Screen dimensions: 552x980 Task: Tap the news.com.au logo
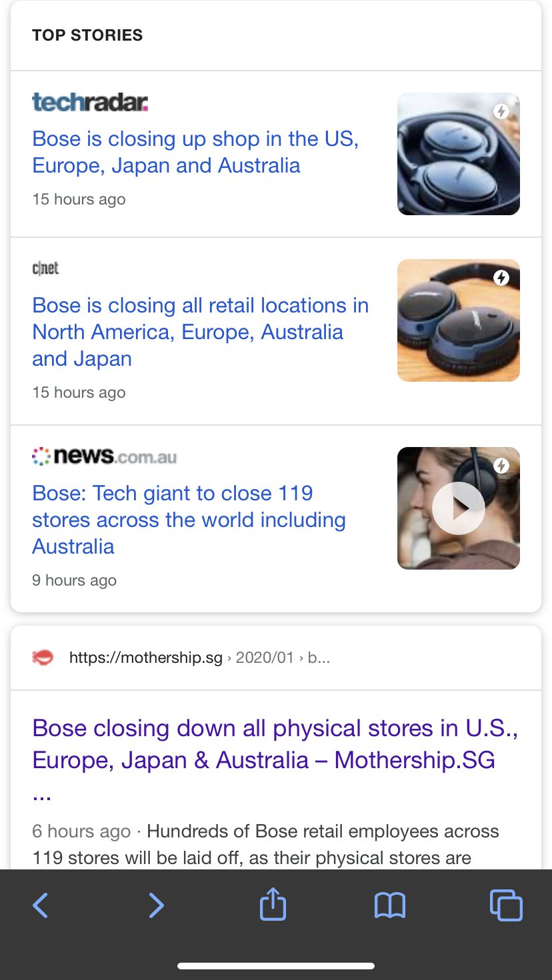tap(105, 456)
